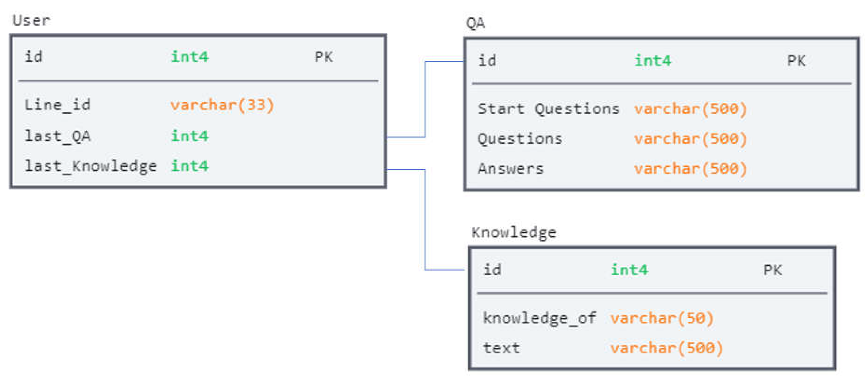The image size is (868, 381).
Task: Select the last_QA column in User table
Action: [58, 136]
